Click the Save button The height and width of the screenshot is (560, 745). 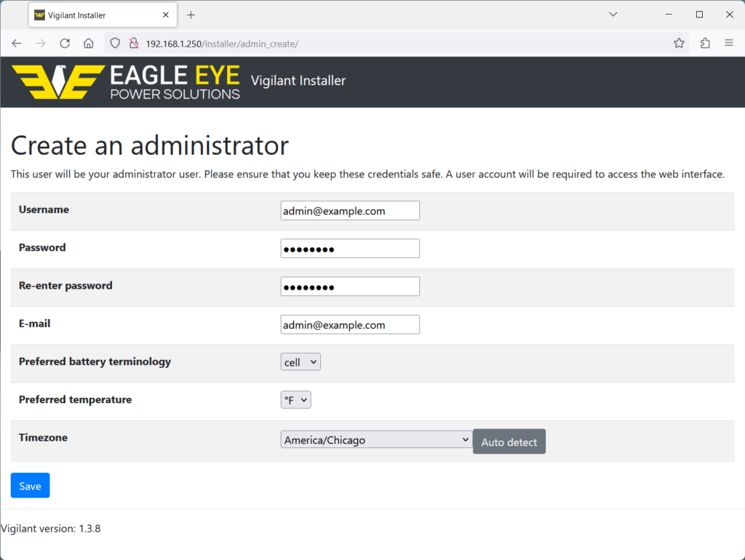(30, 485)
